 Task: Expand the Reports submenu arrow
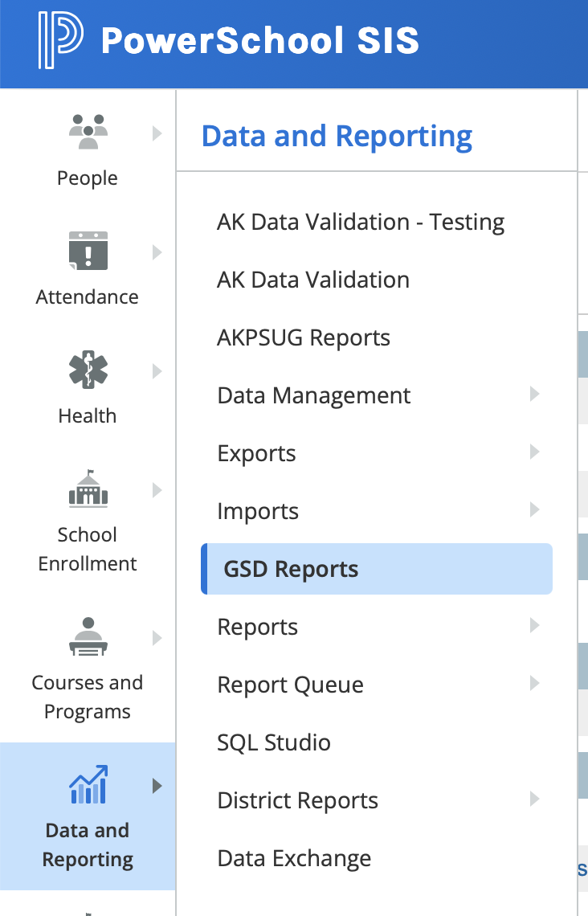[534, 626]
